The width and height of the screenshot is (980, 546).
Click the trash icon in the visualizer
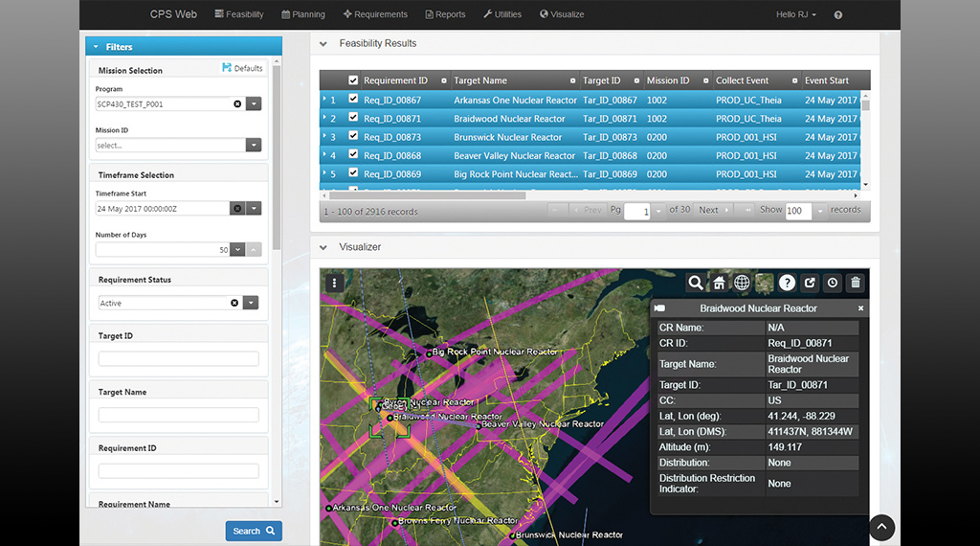856,283
